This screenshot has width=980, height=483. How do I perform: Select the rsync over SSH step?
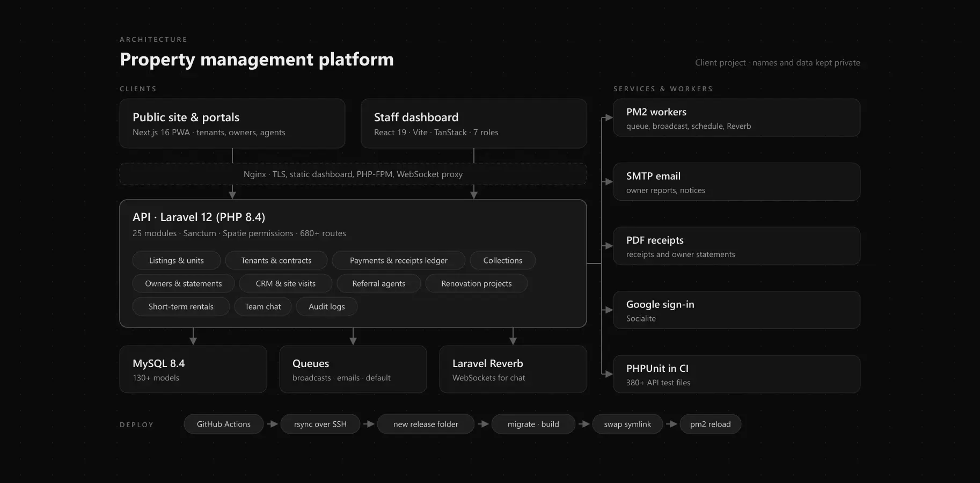320,424
